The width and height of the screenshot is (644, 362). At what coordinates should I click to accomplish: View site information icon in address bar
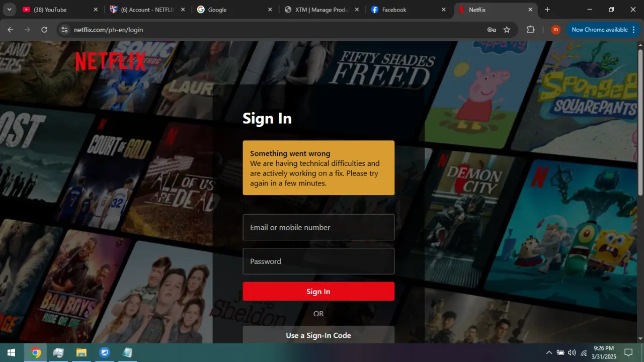click(x=64, y=30)
